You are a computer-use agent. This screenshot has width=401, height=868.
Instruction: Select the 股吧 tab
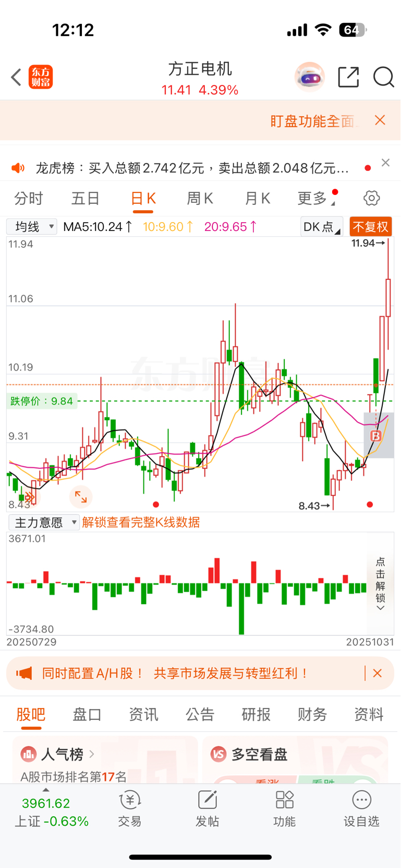point(31,714)
